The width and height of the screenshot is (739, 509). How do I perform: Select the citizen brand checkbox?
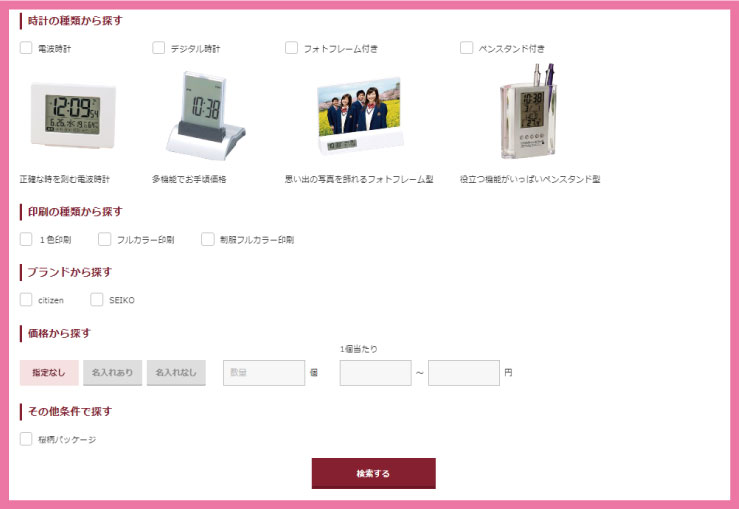pos(26,300)
